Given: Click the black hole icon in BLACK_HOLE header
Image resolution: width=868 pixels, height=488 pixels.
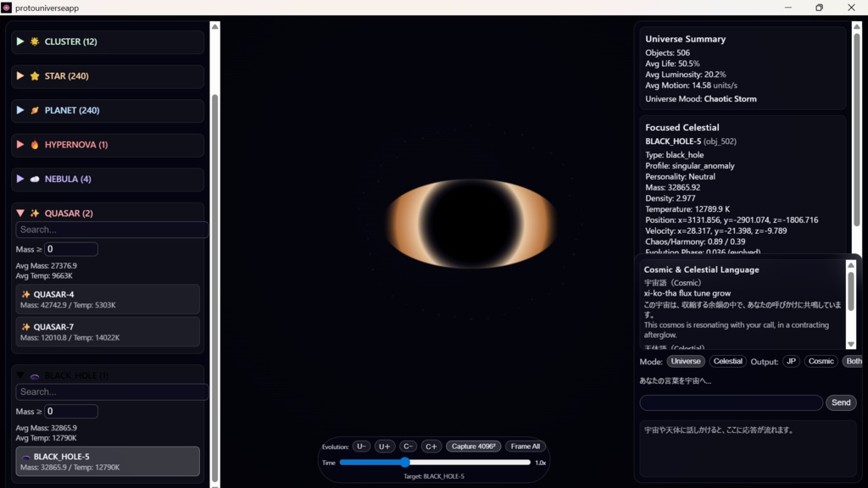Looking at the screenshot, I should click(35, 376).
